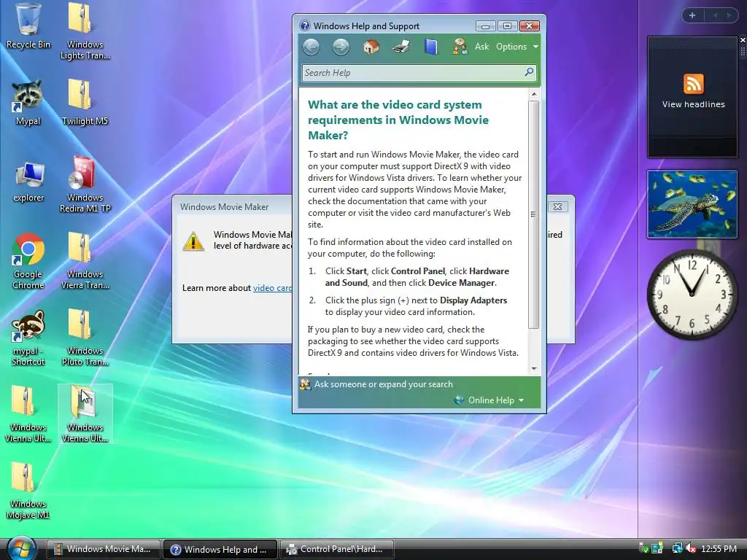The width and height of the screenshot is (747, 560).
Task: Close the feed headlines gadget
Action: [742, 41]
